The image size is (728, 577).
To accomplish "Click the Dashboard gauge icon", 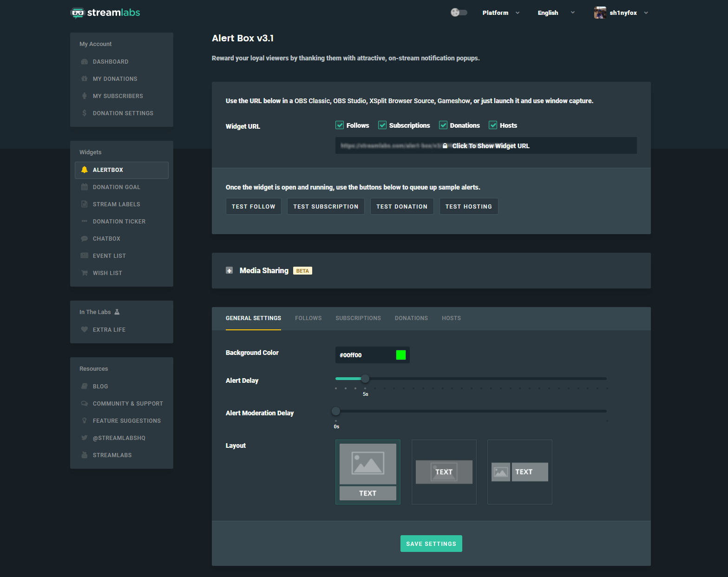I will [85, 62].
